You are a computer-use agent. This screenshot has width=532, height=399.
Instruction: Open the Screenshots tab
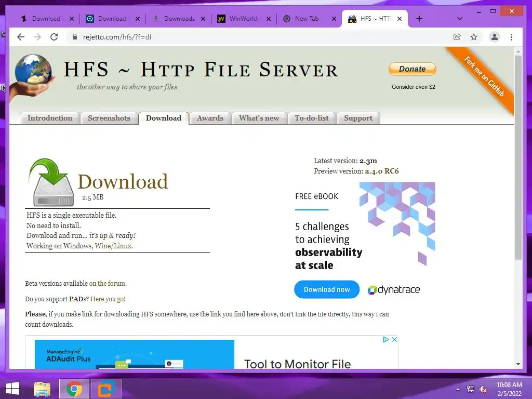109,118
